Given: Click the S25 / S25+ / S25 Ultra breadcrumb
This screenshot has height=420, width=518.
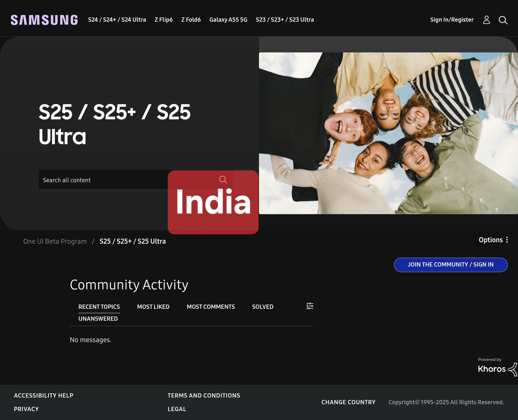Looking at the screenshot, I should pos(133,241).
